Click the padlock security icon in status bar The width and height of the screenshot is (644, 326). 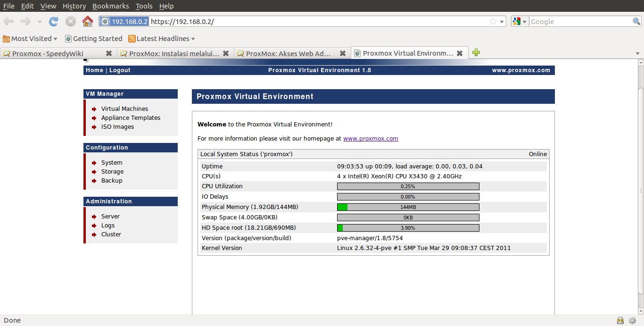(x=620, y=320)
